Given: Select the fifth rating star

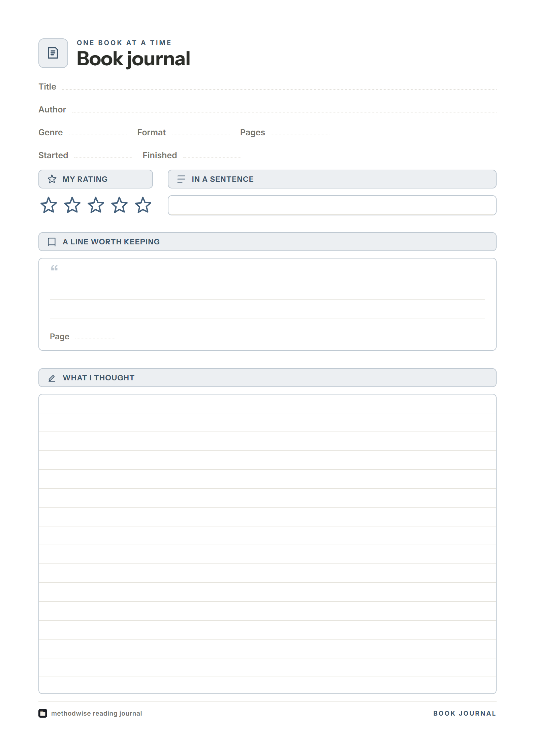Looking at the screenshot, I should click(x=143, y=205).
